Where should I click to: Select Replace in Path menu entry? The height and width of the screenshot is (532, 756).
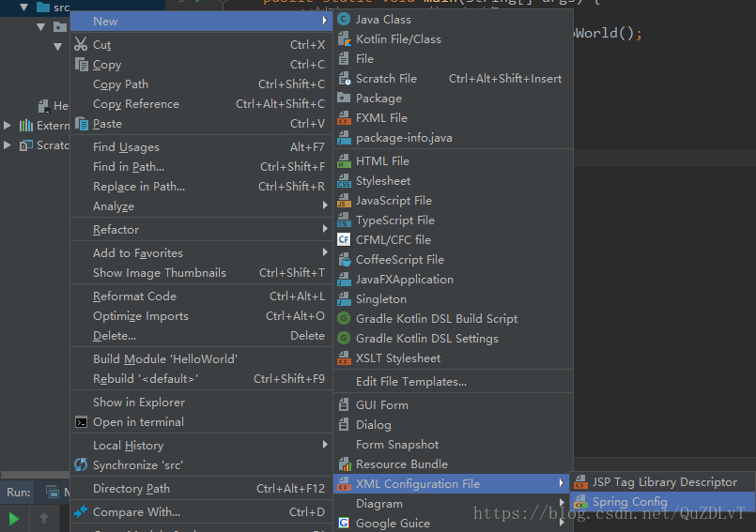pos(202,187)
